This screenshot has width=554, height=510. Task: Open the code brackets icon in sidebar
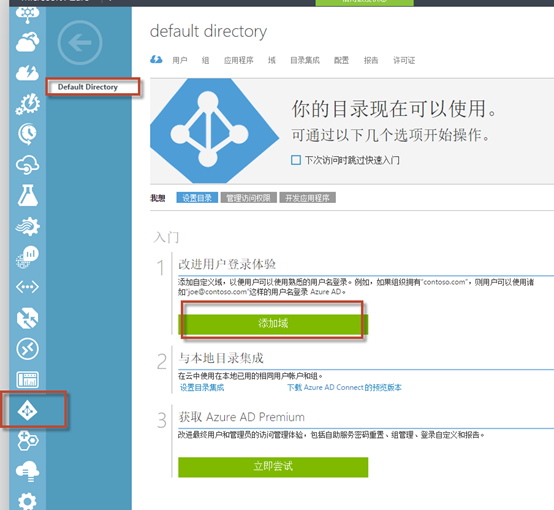[28, 287]
